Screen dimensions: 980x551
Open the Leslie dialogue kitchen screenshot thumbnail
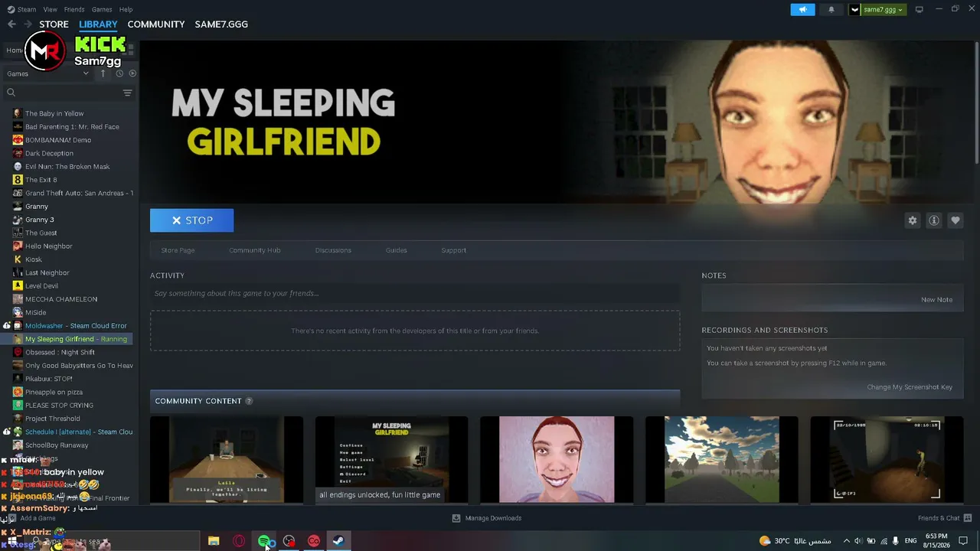pos(227,460)
